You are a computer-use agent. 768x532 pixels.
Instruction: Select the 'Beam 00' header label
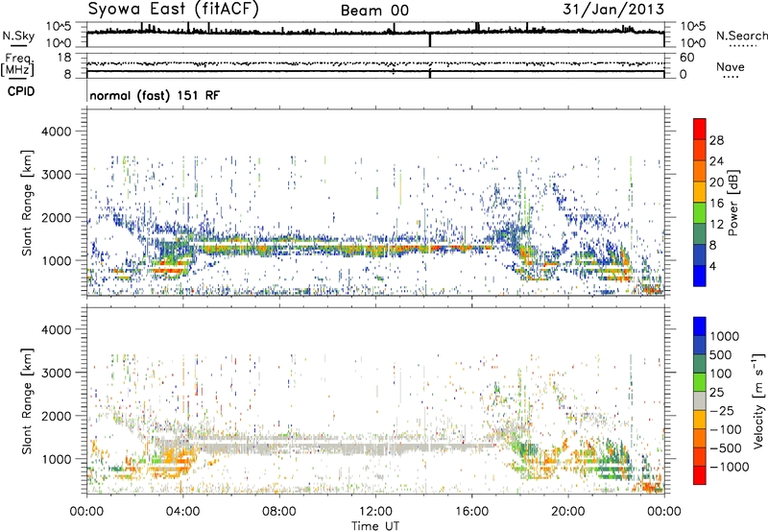(374, 11)
